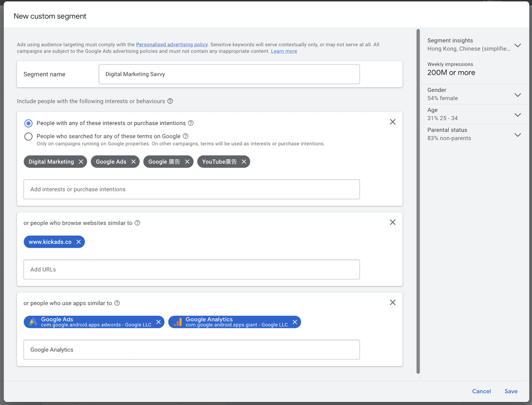Remove the Google Ads app chip
The height and width of the screenshot is (405, 532).
tap(158, 322)
